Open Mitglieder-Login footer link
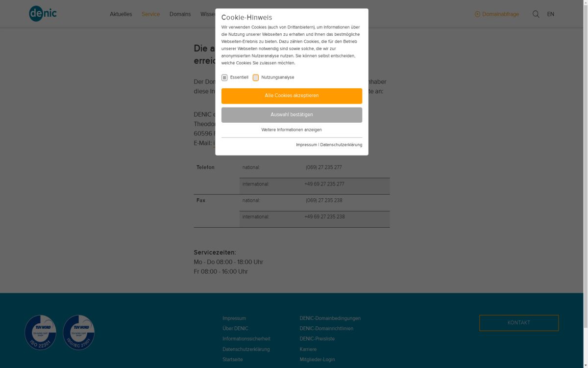The image size is (588, 368). (317, 360)
